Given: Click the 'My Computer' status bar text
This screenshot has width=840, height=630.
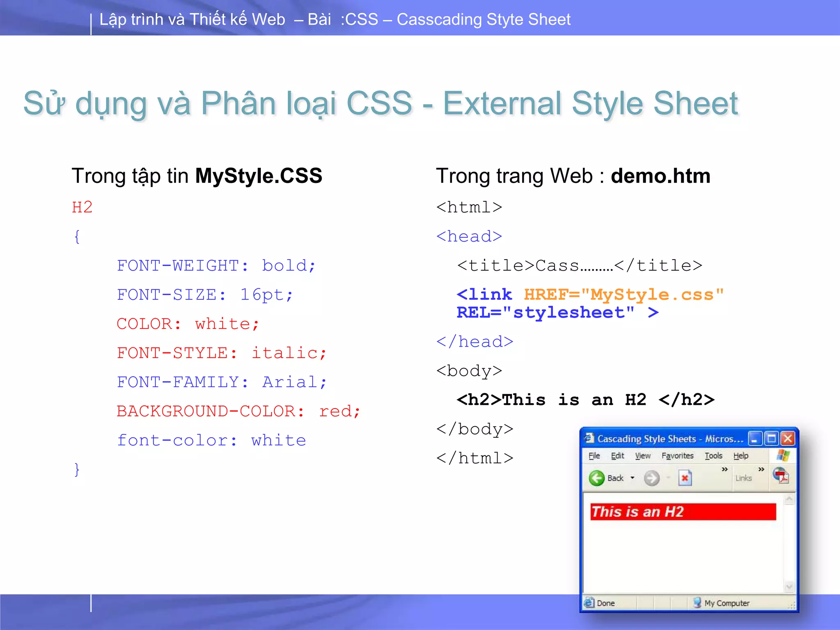Looking at the screenshot, I should (x=727, y=603).
